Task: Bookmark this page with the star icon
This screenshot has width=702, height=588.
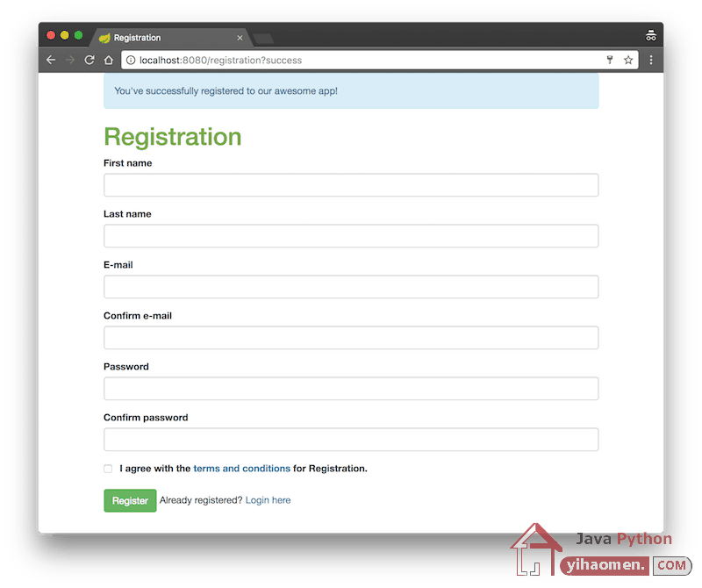Action: pyautogui.click(x=628, y=60)
